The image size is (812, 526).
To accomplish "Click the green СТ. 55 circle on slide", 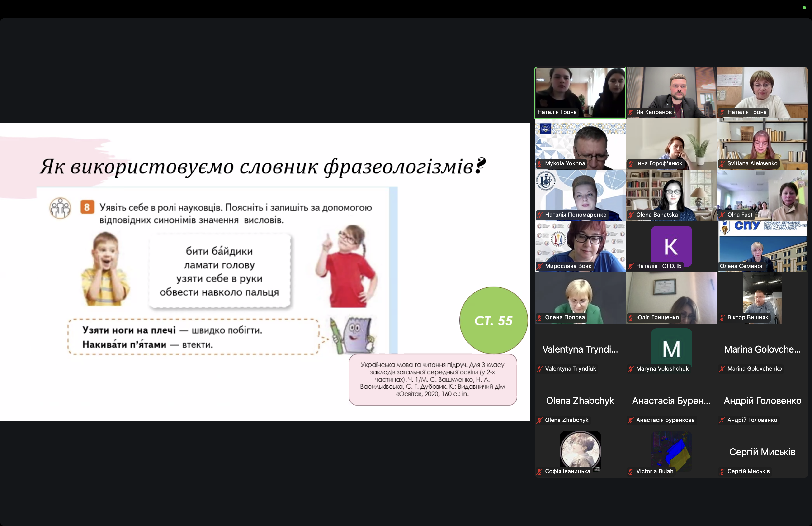I will pyautogui.click(x=493, y=320).
